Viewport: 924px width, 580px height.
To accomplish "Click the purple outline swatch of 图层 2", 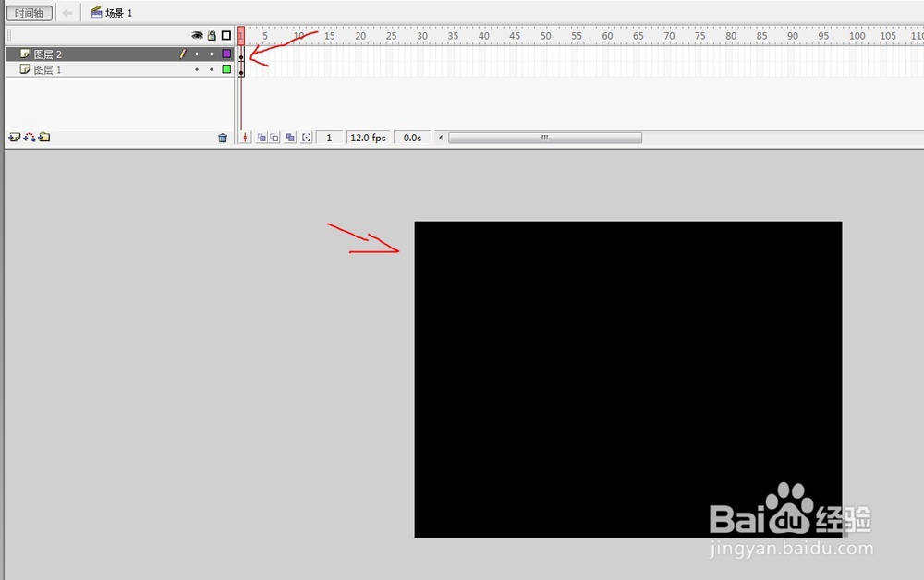I will [226, 54].
